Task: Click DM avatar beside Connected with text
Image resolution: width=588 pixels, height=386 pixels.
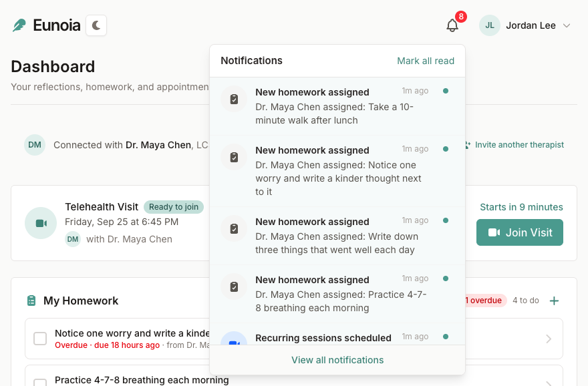Action: click(35, 145)
